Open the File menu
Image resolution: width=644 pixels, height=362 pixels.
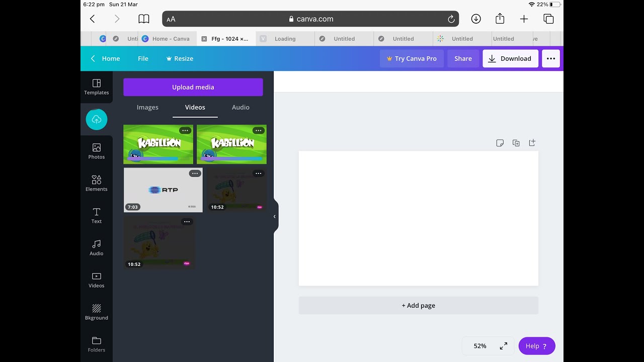(143, 58)
